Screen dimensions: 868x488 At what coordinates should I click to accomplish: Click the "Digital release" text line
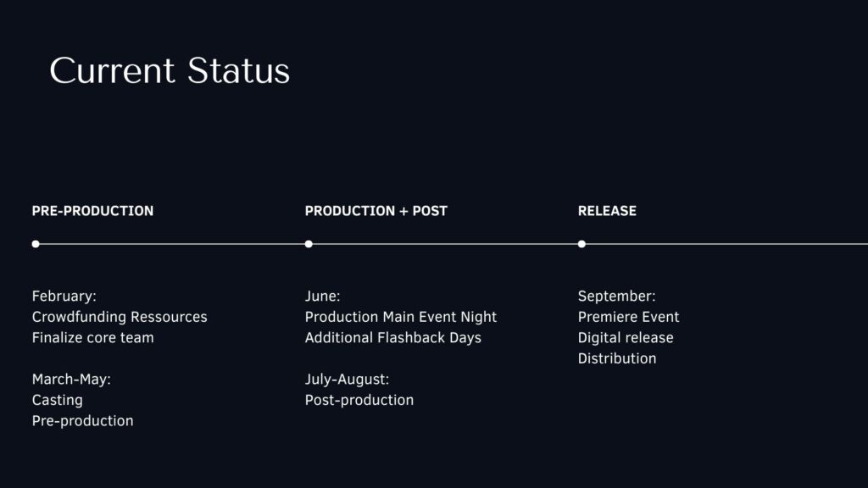(x=626, y=338)
